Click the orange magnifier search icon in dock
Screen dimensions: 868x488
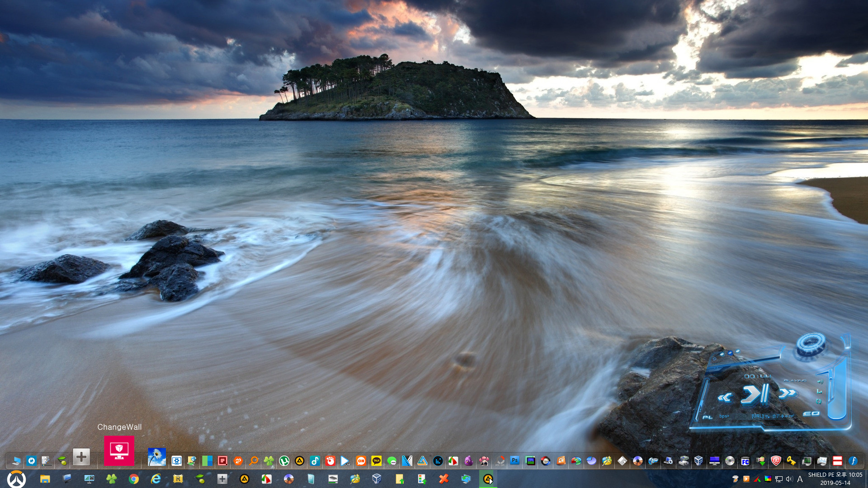pos(253,460)
